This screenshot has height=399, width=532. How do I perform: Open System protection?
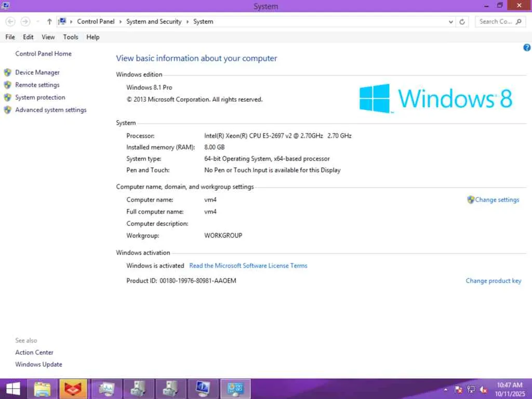40,97
